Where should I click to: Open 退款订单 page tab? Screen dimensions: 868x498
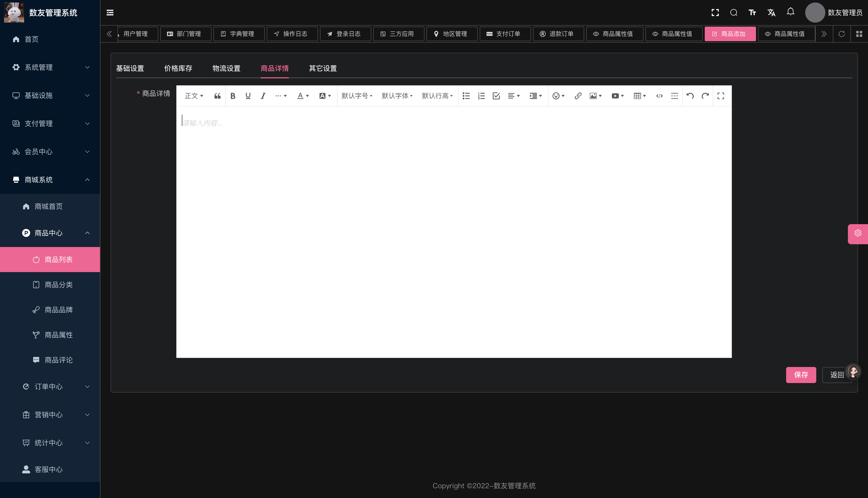[558, 34]
